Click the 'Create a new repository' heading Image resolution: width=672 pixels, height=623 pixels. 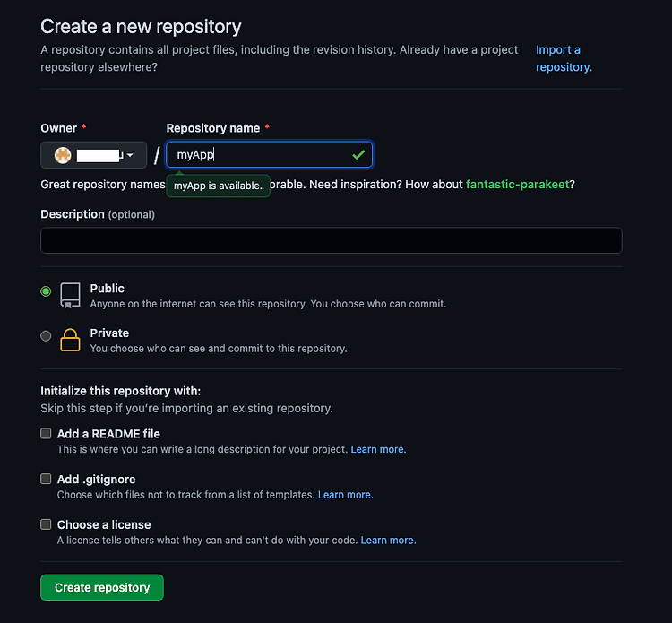tap(141, 27)
